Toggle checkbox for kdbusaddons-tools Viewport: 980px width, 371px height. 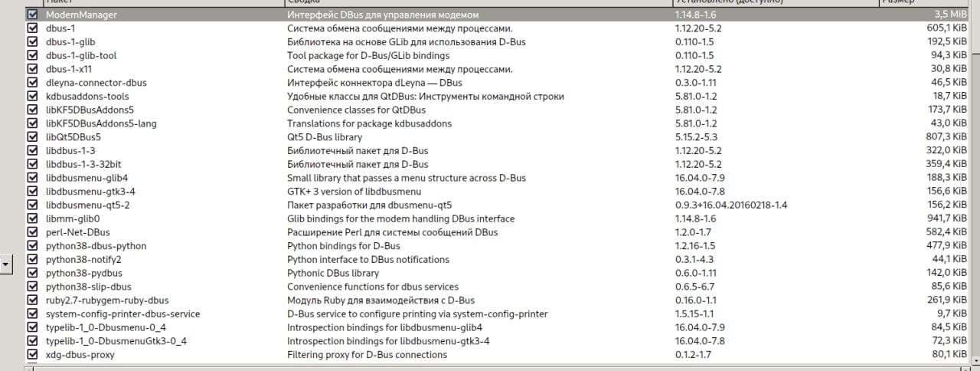(32, 96)
